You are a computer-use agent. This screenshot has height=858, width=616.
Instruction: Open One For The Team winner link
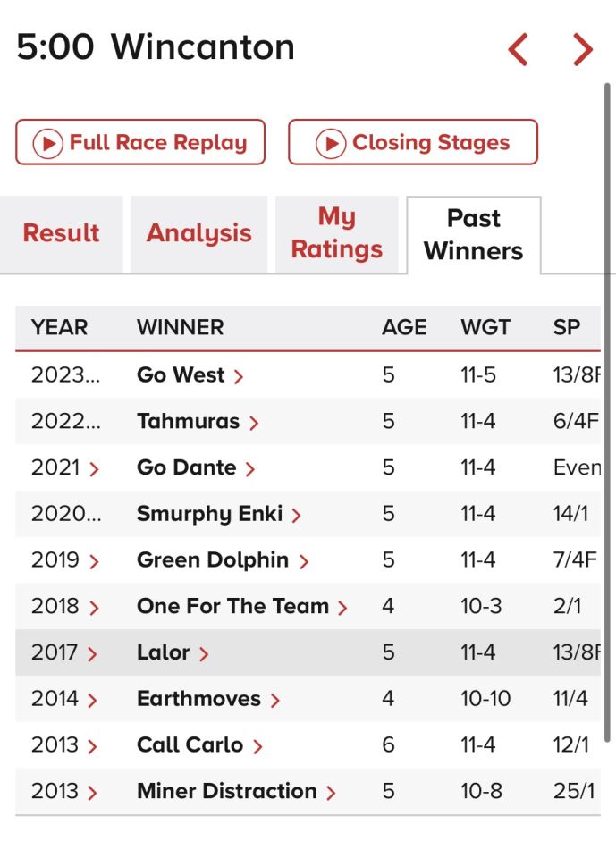(x=232, y=607)
